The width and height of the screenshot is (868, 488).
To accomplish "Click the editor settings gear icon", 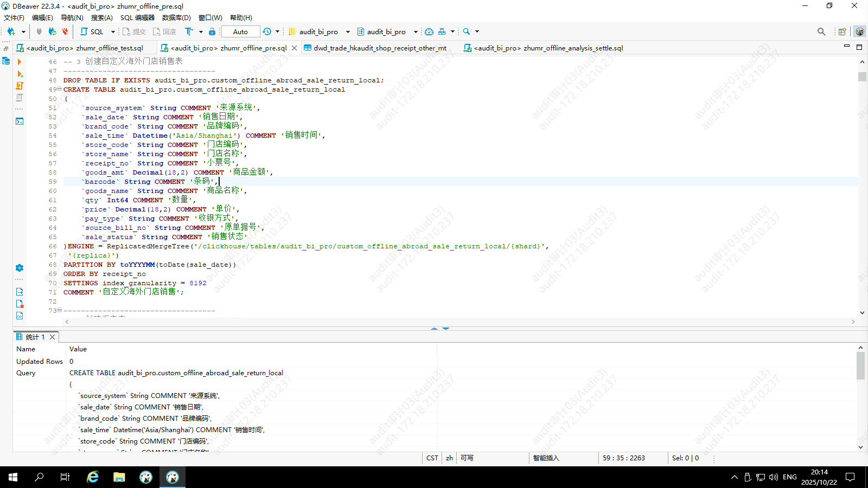I will (x=20, y=268).
